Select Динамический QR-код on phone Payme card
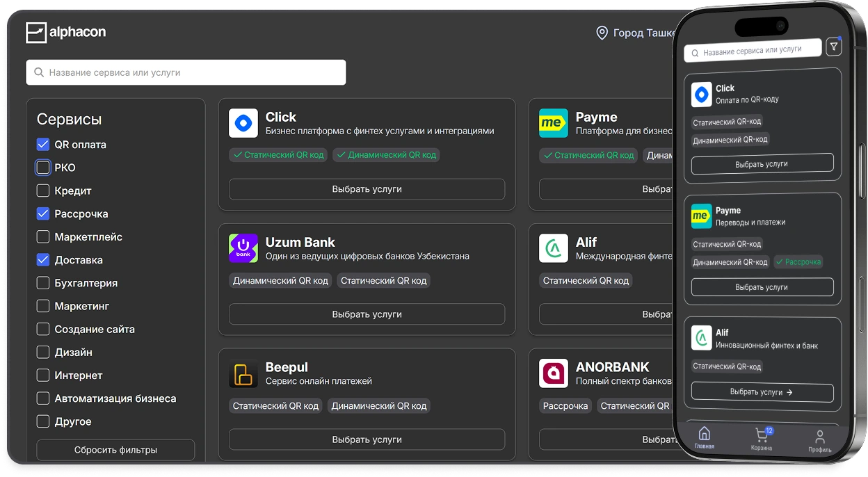The width and height of the screenshot is (868, 477). point(730,262)
